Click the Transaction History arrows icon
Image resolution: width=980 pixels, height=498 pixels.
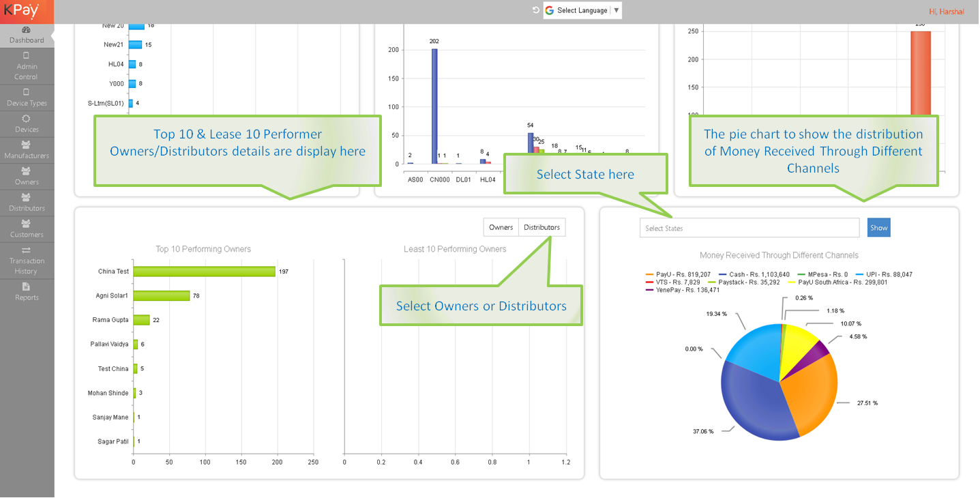[x=27, y=250]
